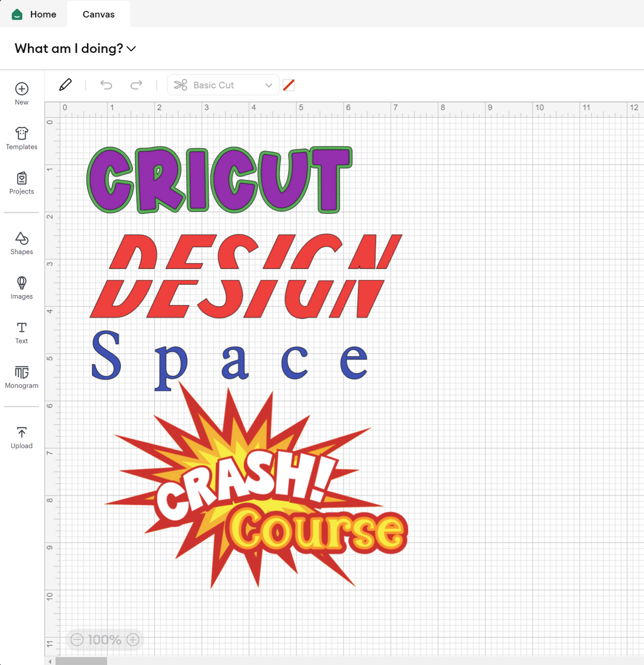The height and width of the screenshot is (665, 644).
Task: Switch to the Home tab
Action: [x=34, y=14]
